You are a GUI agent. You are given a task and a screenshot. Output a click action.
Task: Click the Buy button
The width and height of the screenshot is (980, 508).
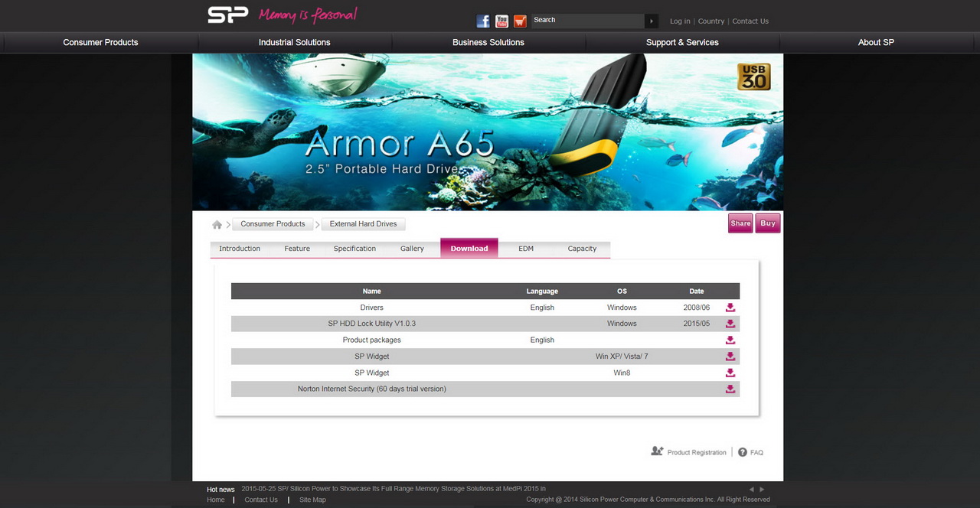point(768,223)
